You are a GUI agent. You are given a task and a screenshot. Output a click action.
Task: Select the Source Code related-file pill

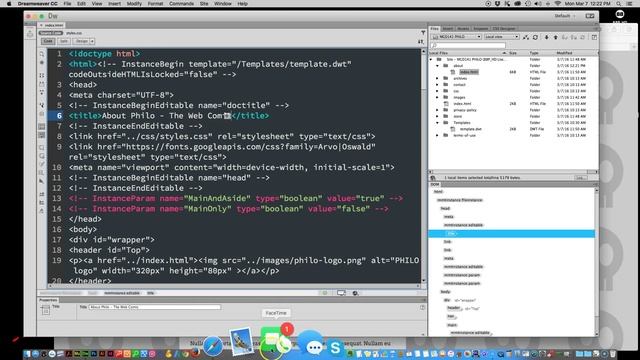[x=51, y=33]
